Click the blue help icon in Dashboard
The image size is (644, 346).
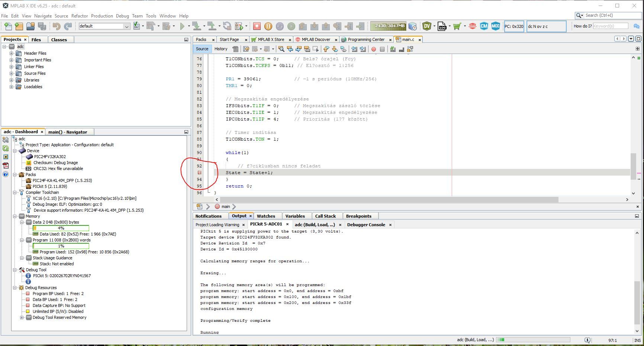click(x=6, y=174)
